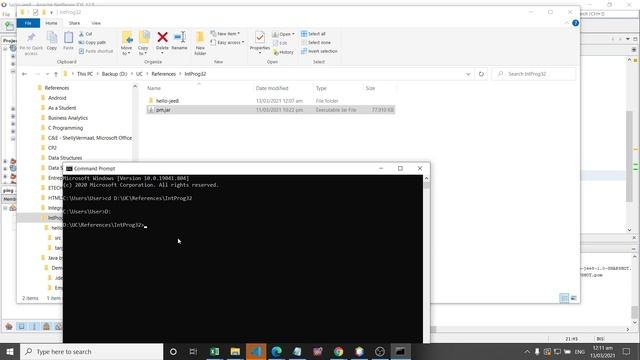
Task: Click the Command Prompt vertical scrollbar
Action: pos(427,259)
